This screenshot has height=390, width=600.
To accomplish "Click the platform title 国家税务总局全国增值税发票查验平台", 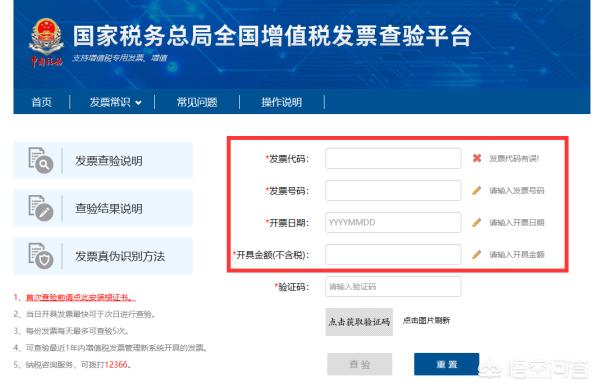I will (x=272, y=36).
